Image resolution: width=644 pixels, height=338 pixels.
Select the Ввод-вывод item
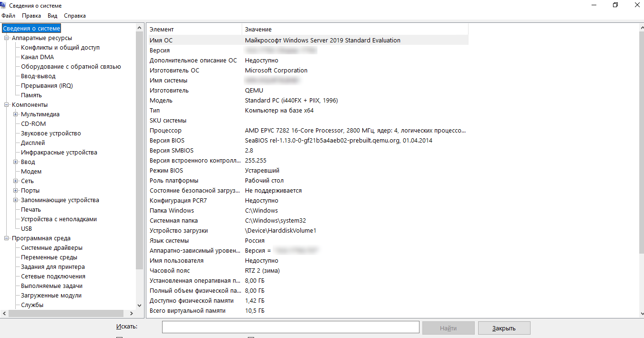tap(38, 76)
